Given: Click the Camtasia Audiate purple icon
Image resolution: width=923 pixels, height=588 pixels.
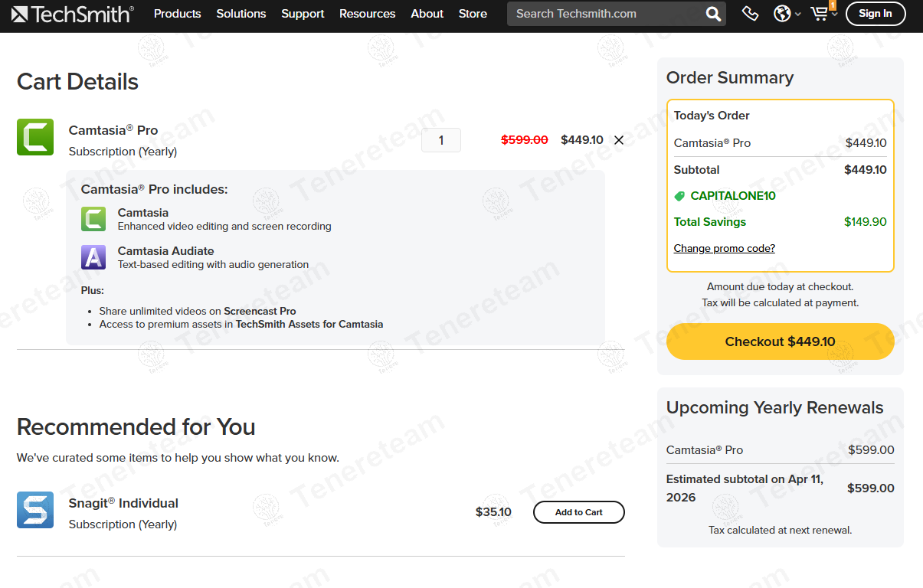Looking at the screenshot, I should (93, 257).
